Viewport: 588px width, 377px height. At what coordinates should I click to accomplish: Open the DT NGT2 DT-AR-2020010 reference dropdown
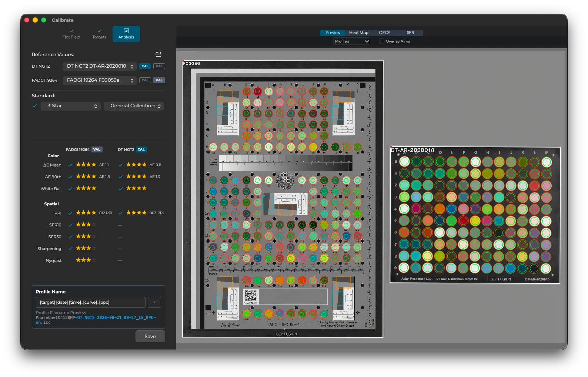[100, 66]
